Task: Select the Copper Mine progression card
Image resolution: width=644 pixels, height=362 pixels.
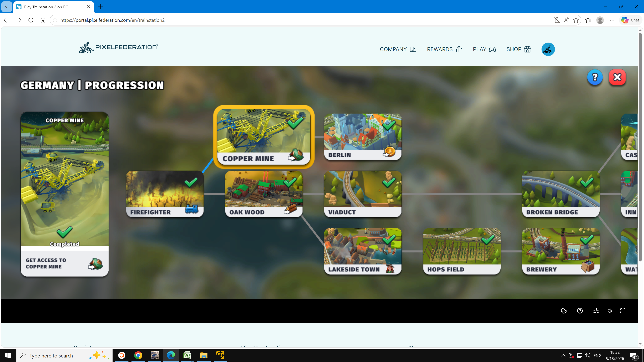Action: (264, 137)
